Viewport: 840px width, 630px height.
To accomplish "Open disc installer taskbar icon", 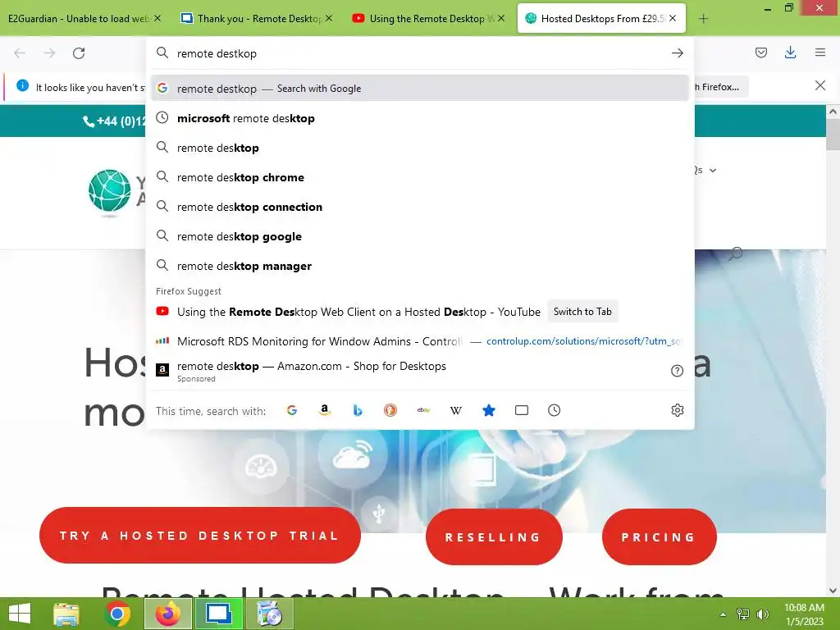I will tap(269, 614).
